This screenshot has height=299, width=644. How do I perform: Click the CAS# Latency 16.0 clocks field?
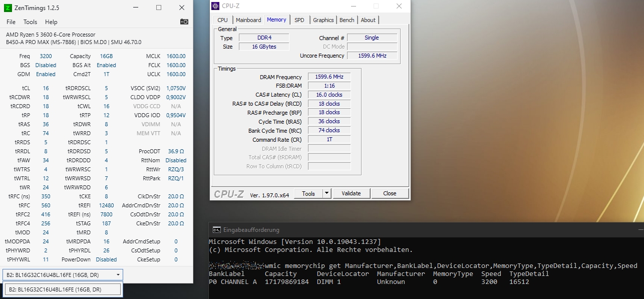(x=329, y=95)
